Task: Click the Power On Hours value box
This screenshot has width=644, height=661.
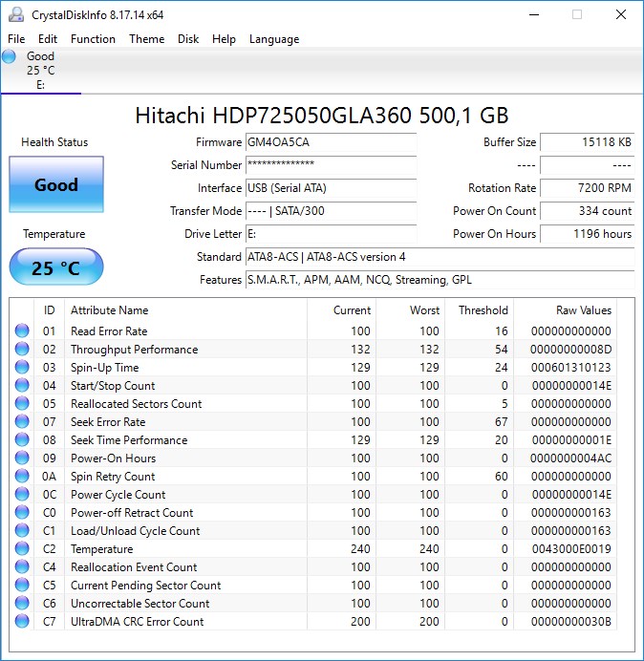Action: (587, 234)
